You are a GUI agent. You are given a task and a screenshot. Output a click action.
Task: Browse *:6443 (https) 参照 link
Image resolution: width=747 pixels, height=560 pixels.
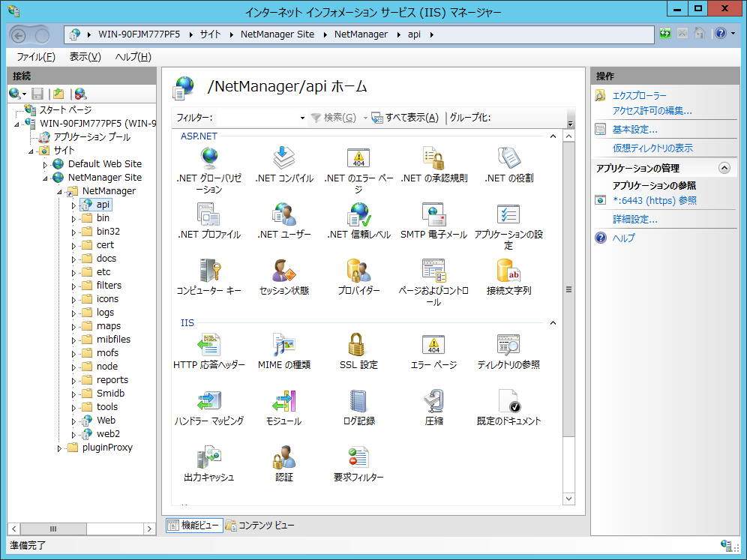point(654,200)
